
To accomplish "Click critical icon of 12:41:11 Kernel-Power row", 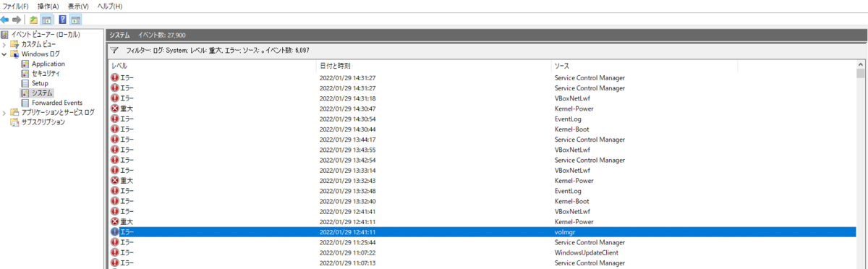I will click(114, 221).
